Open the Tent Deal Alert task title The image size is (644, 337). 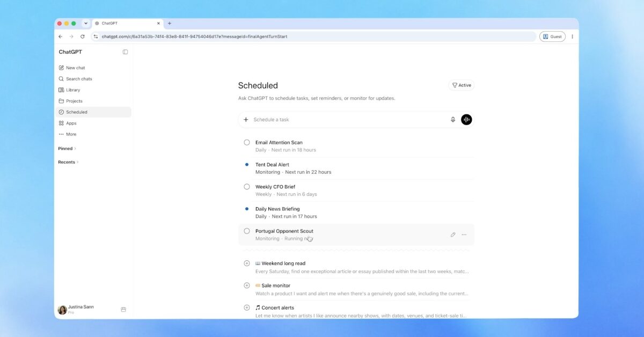point(272,165)
